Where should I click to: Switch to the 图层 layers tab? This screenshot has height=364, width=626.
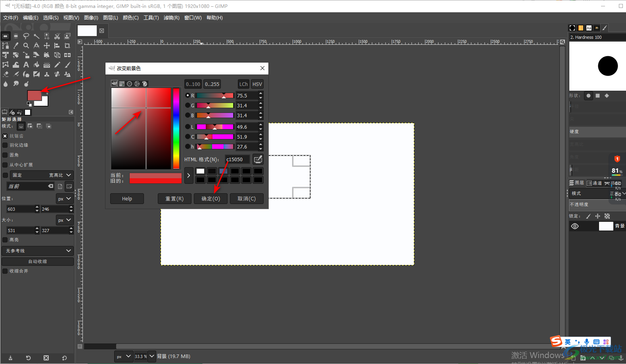(x=577, y=183)
